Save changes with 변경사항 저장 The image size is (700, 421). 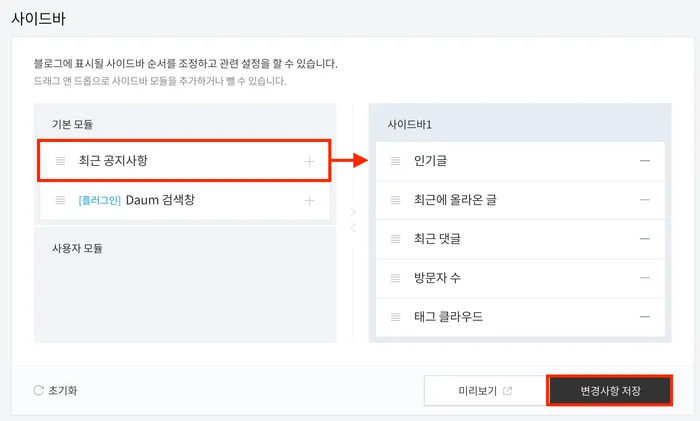coord(609,390)
